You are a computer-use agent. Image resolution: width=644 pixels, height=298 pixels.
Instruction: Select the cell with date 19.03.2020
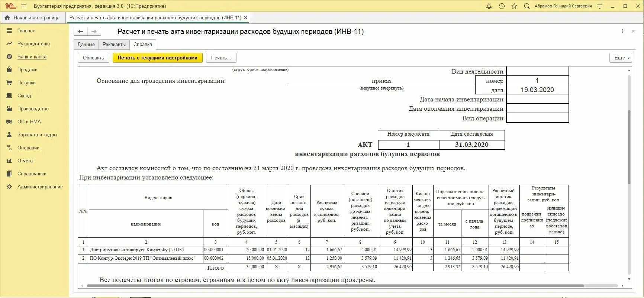click(x=537, y=90)
